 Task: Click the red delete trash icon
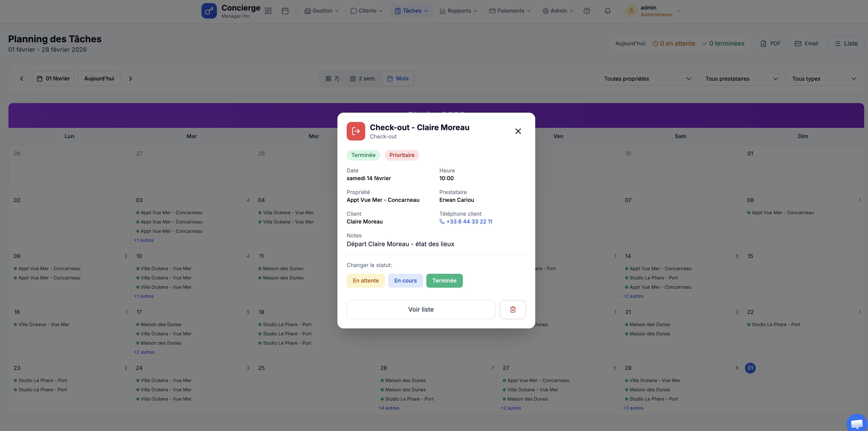tap(513, 309)
